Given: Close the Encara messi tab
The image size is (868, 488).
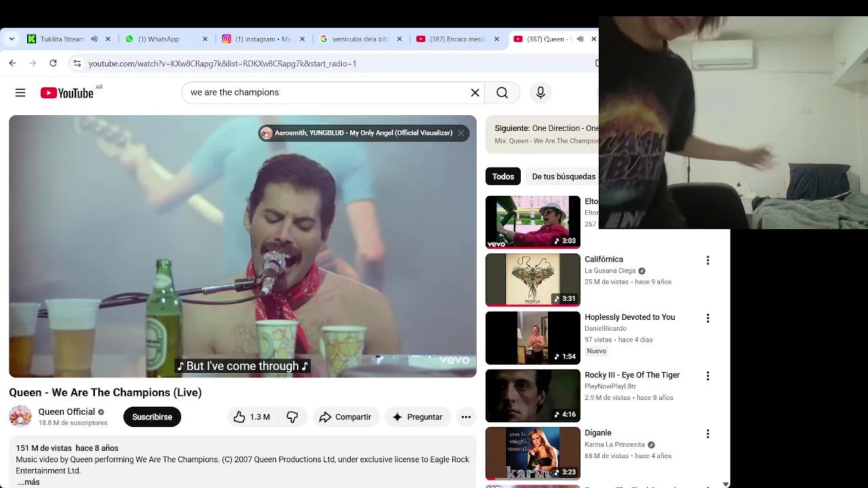Looking at the screenshot, I should (x=496, y=39).
